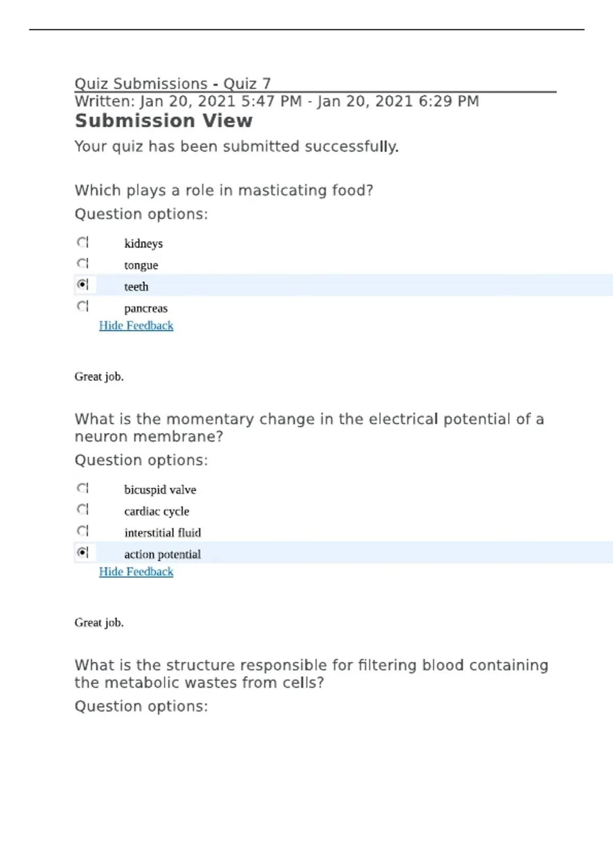This screenshot has height=868, width=613.
Task: Click the action potential answer label
Action: coord(162,554)
